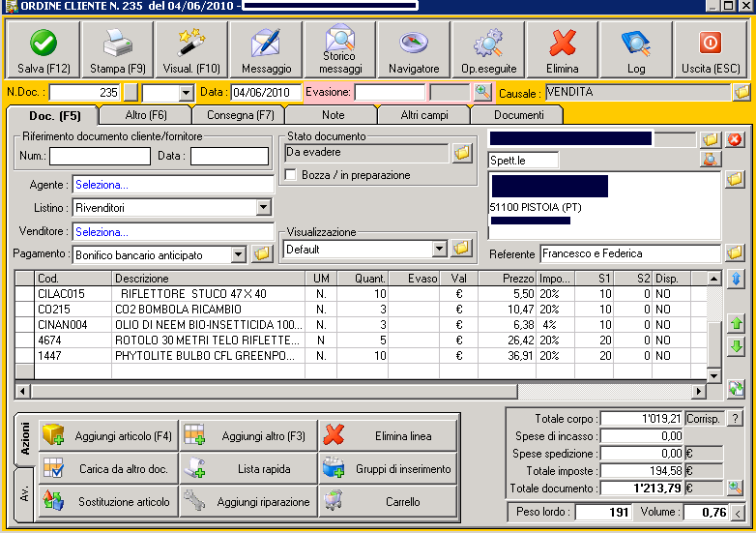Open the Note tab

(x=334, y=115)
